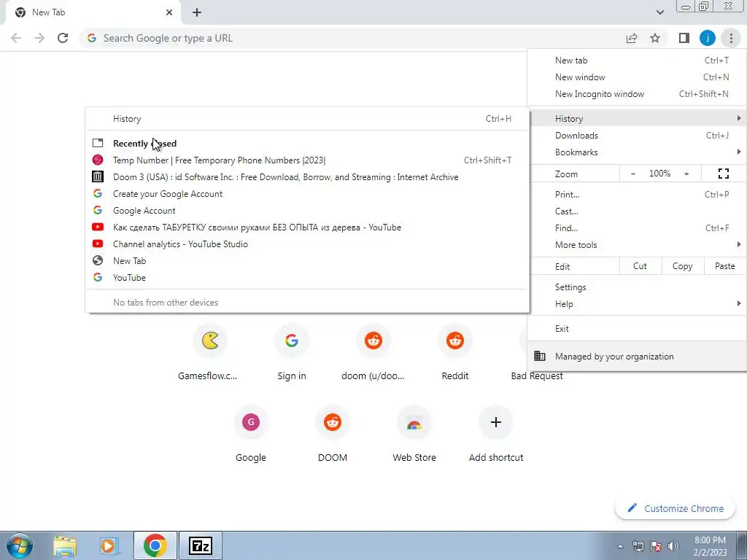747x560 pixels.
Task: Toggle fullscreen icon in Zoom row
Action: coord(723,174)
